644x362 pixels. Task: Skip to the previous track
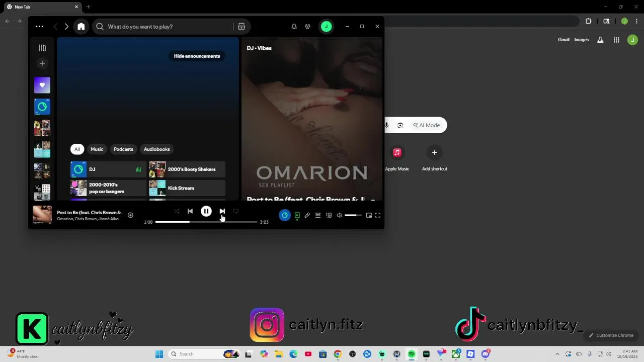coord(190,211)
